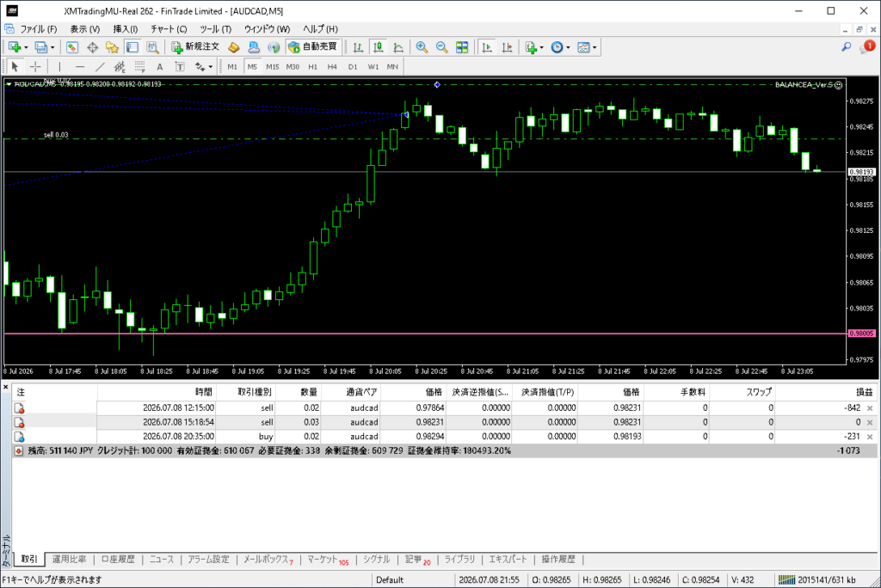Image resolution: width=881 pixels, height=588 pixels.
Task: Select the H1 timeframe button
Action: pos(313,67)
